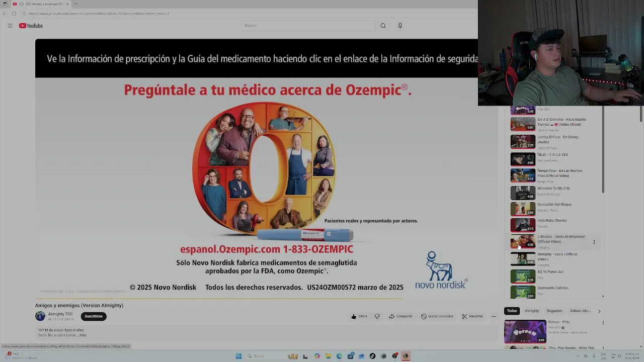This screenshot has height=362, width=644.
Task: Click the browser address bar URL
Action: [x=98, y=14]
